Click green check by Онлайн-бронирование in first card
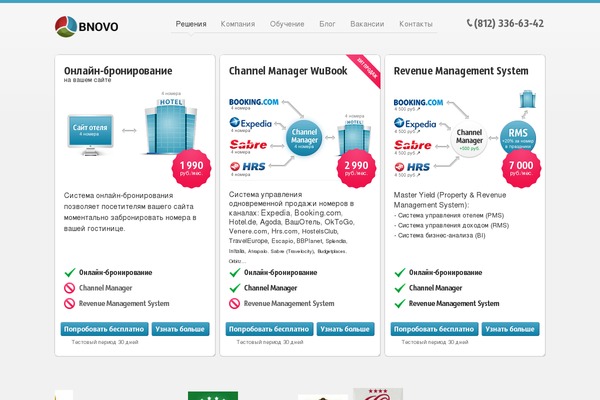Image resolution: width=600 pixels, height=400 pixels. (70, 273)
